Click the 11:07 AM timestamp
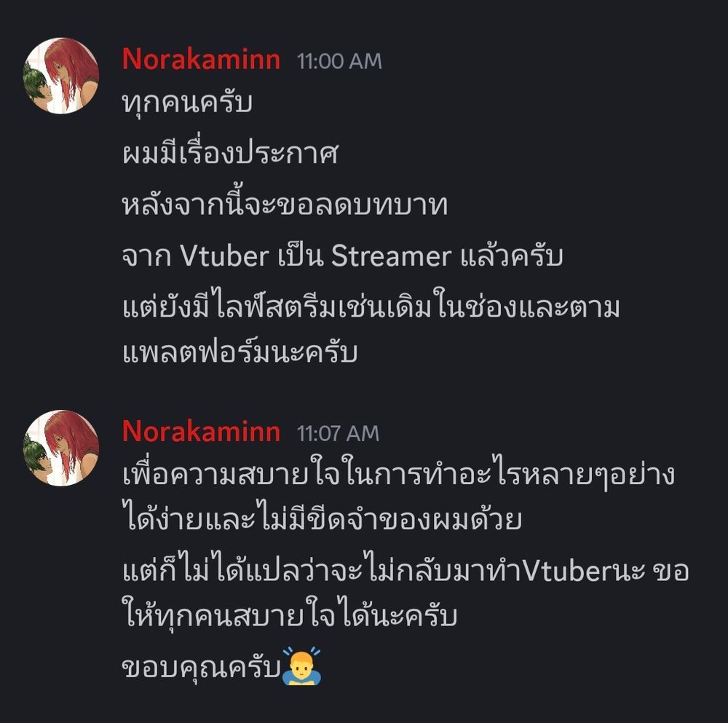The image size is (728, 723). [x=338, y=434]
